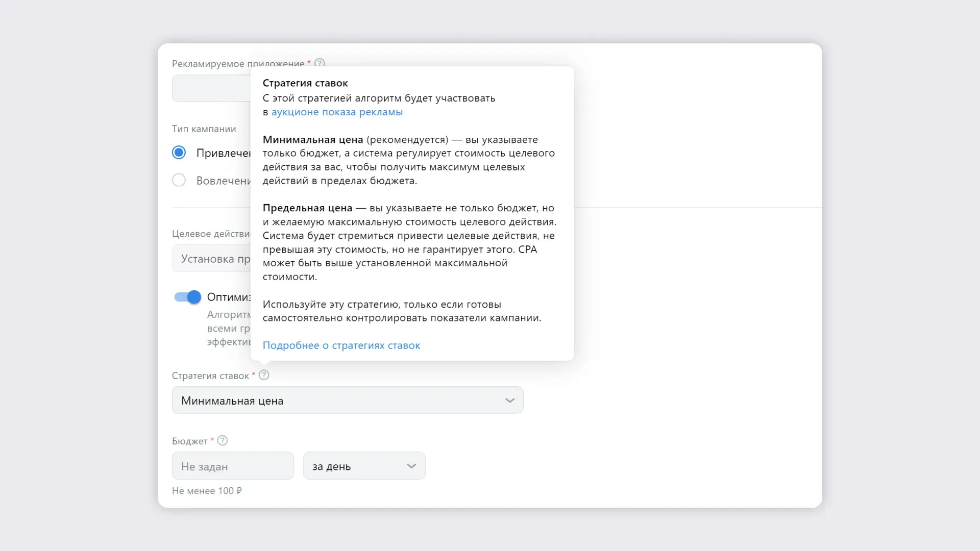This screenshot has height=551, width=980.
Task: Click the Не задан budget input field
Action: [x=233, y=466]
